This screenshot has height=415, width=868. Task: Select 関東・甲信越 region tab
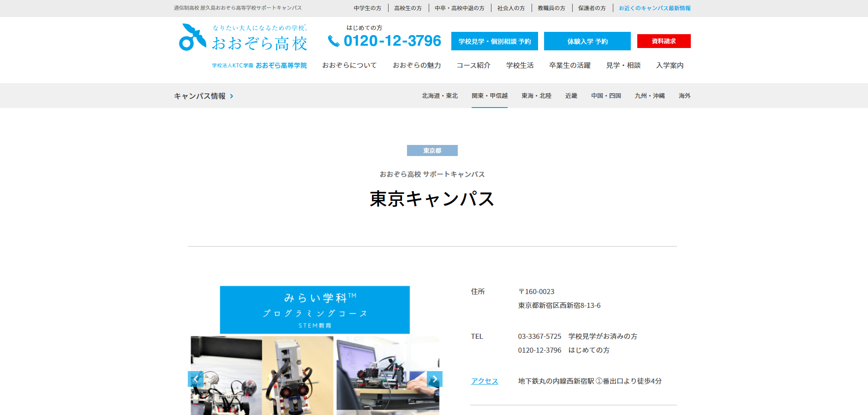tap(490, 96)
